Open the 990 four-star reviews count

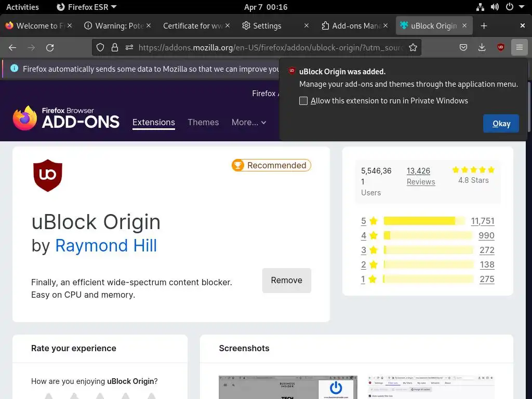pyautogui.click(x=486, y=235)
